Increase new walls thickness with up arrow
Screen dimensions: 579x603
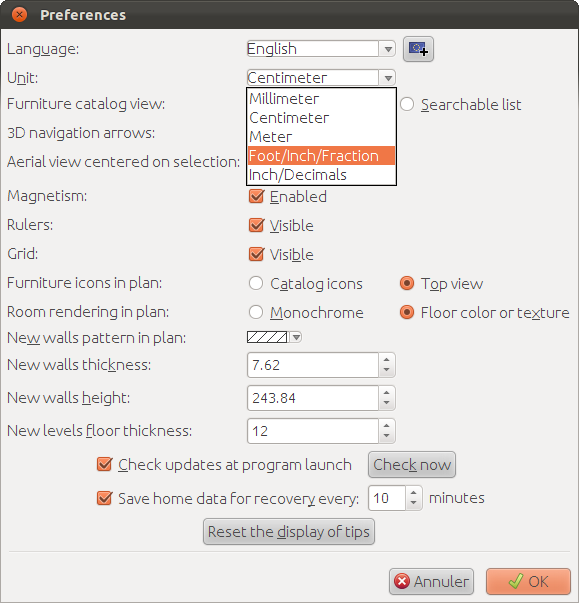(x=387, y=360)
